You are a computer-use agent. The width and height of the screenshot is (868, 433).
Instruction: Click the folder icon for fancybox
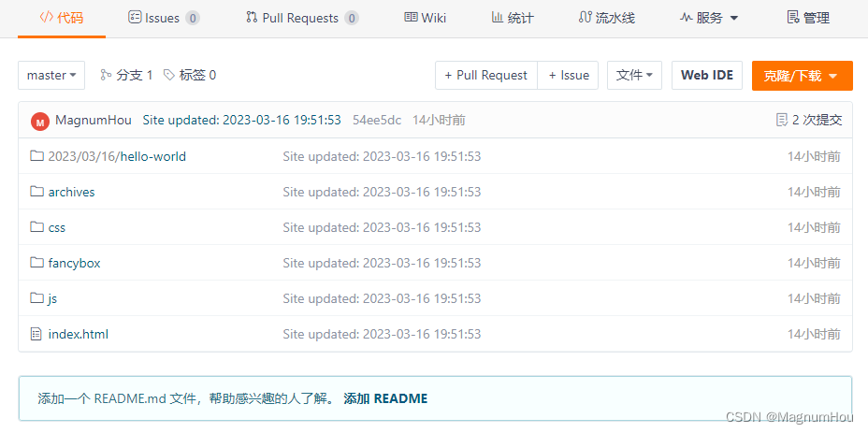(x=37, y=263)
